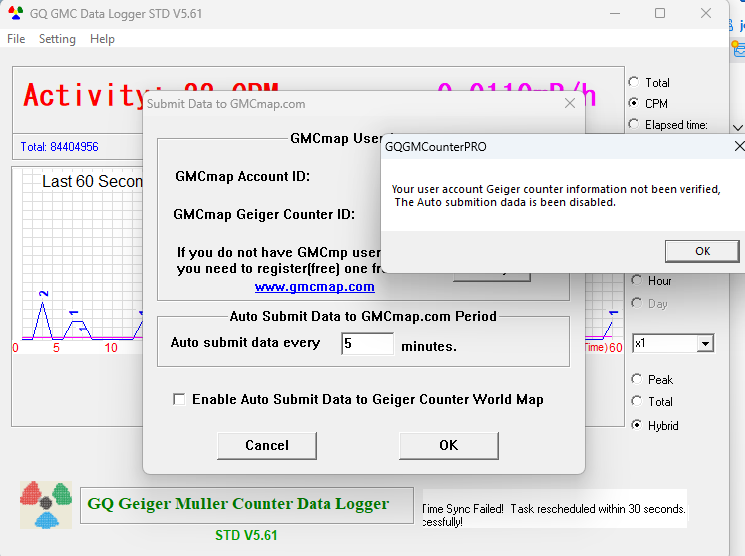Click the Total: 84404956 readout
Viewport: 745px width, 556px height.
(x=59, y=147)
